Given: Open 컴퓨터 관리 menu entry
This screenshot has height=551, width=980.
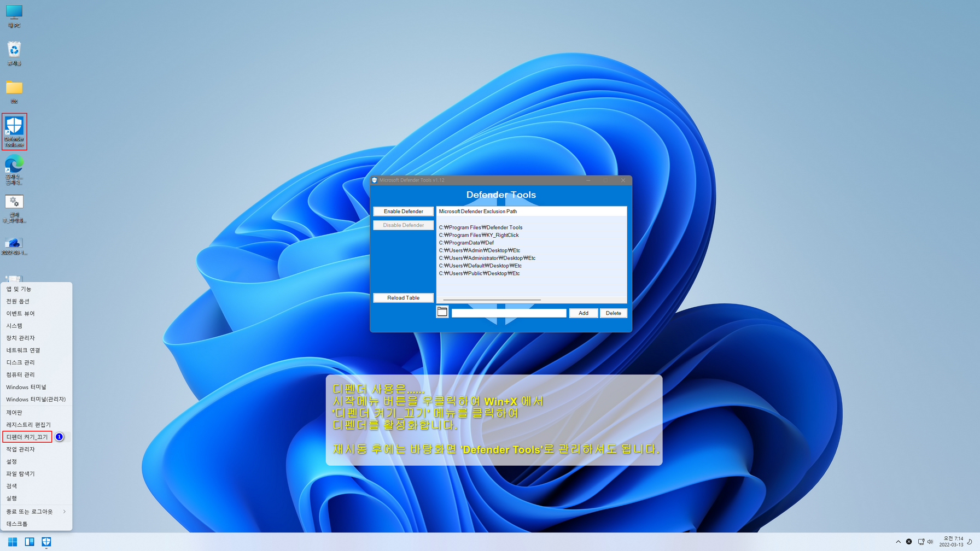Looking at the screenshot, I should click(x=36, y=374).
